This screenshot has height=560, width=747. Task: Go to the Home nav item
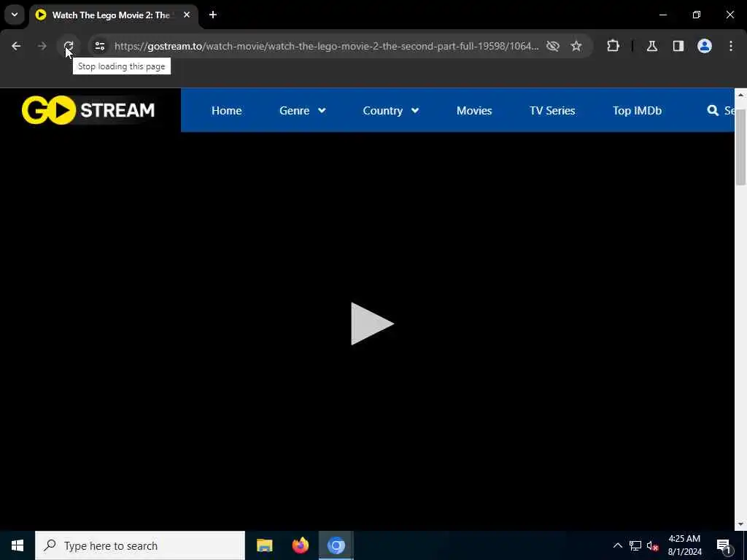tap(226, 111)
